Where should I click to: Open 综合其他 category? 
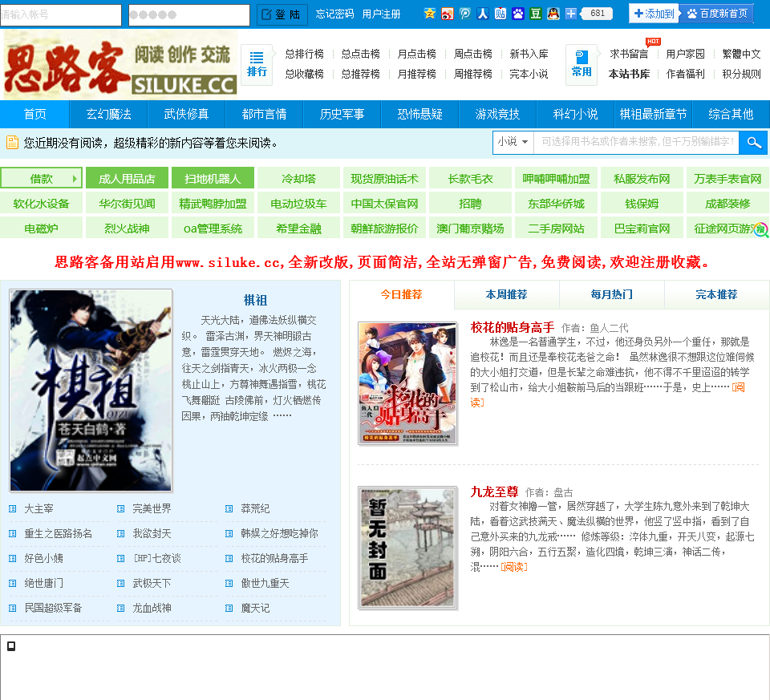tap(731, 115)
